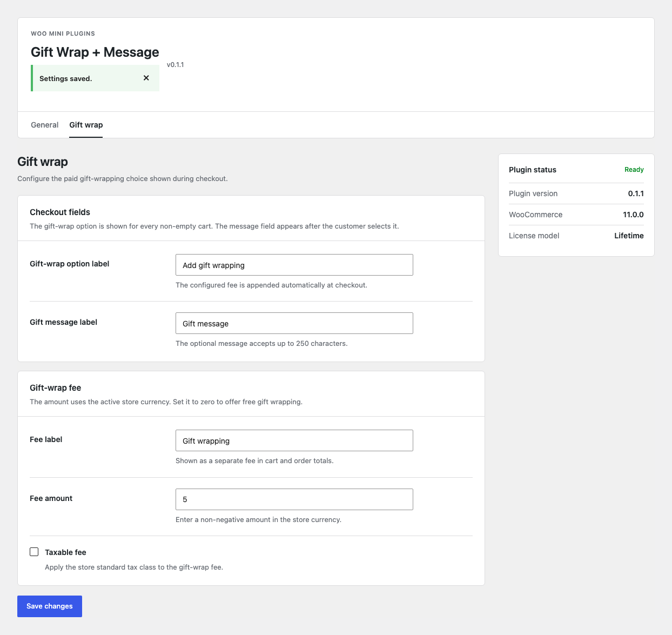Image resolution: width=672 pixels, height=635 pixels.
Task: Click the Ready status text
Action: coord(634,170)
